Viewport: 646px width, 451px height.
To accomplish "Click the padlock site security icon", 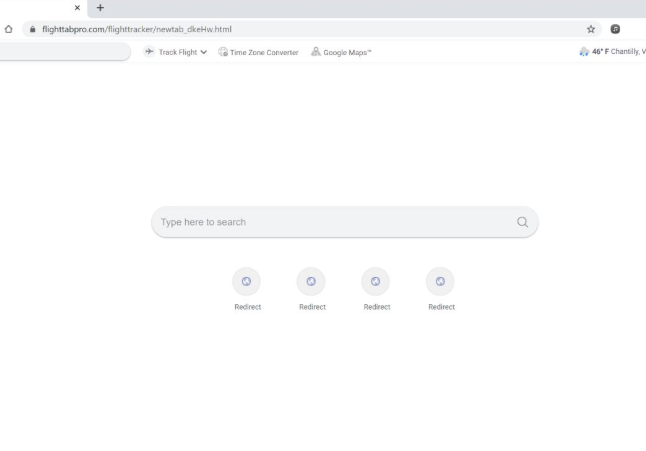I will [33, 29].
